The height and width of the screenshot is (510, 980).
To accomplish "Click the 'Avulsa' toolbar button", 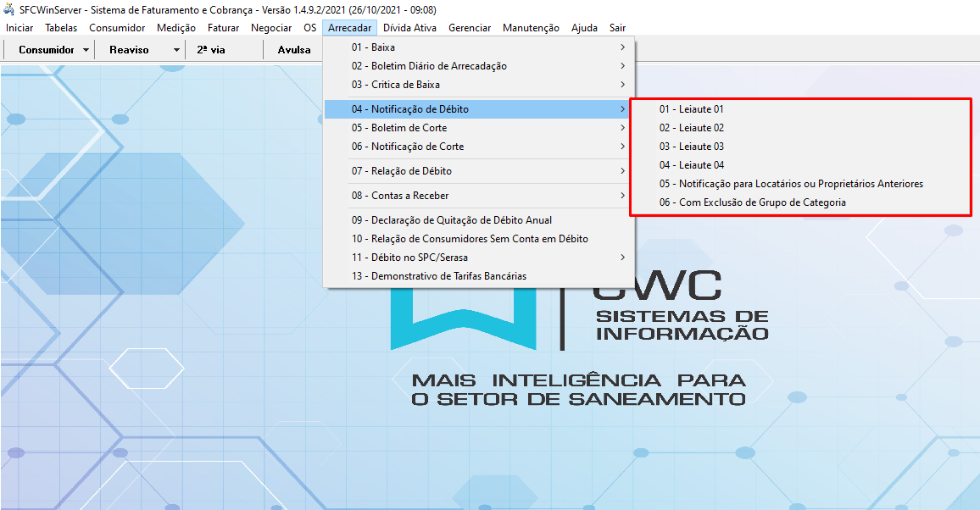I will [x=293, y=49].
